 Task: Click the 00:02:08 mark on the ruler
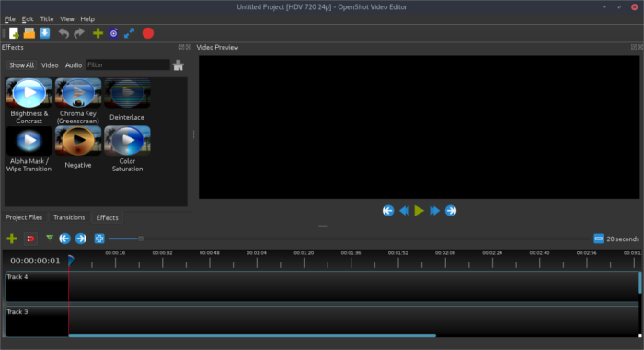pyautogui.click(x=445, y=253)
